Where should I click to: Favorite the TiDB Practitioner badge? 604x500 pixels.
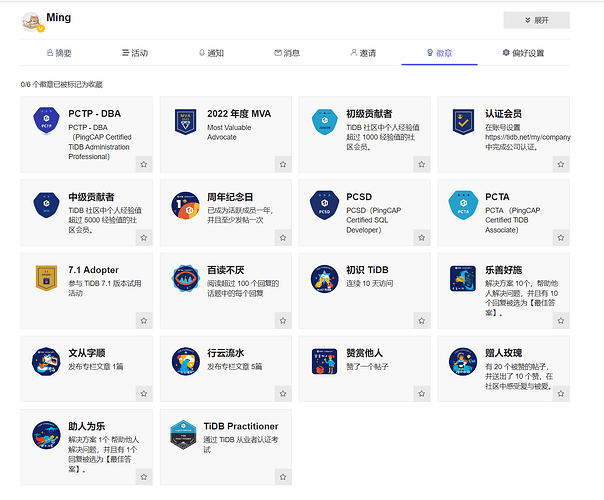[x=283, y=477]
